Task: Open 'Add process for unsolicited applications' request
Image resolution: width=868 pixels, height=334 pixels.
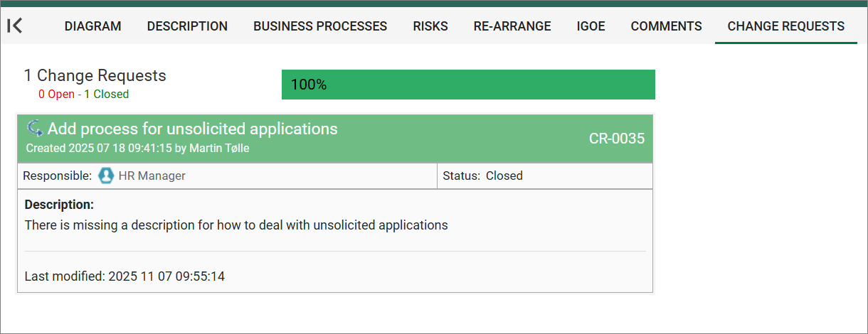Action: (192, 129)
